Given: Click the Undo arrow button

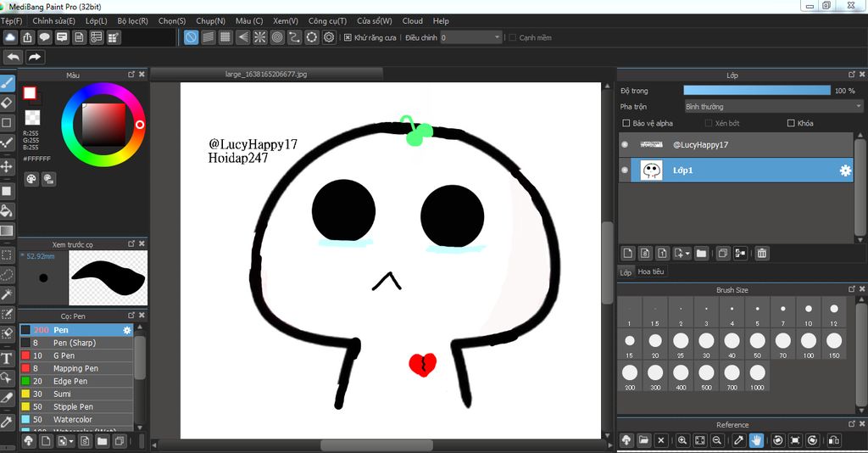Looking at the screenshot, I should coord(14,57).
